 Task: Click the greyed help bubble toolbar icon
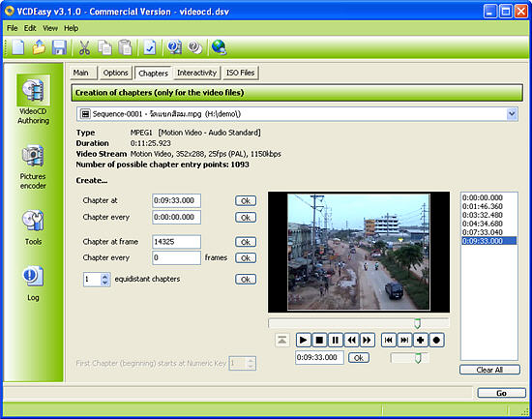click(x=195, y=46)
